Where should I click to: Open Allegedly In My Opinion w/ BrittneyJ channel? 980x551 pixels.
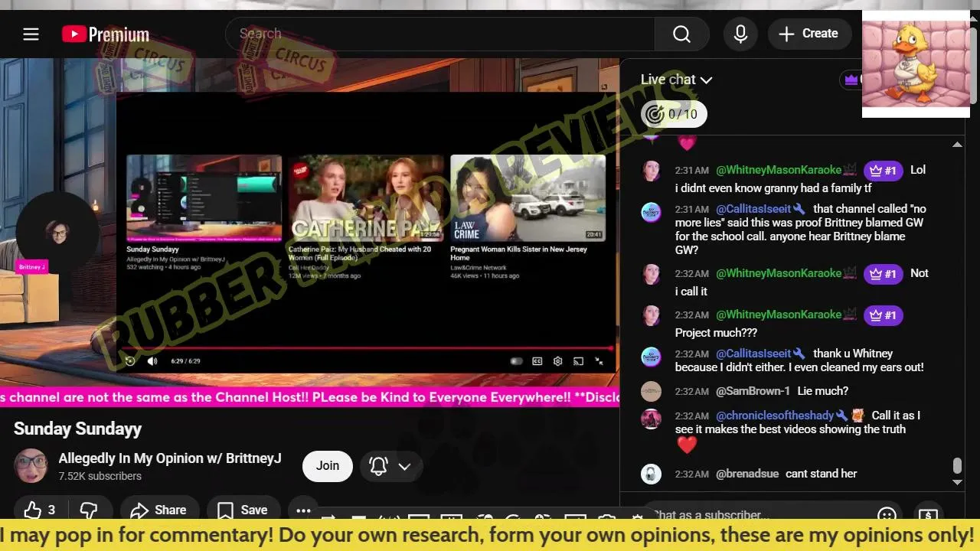(170, 458)
